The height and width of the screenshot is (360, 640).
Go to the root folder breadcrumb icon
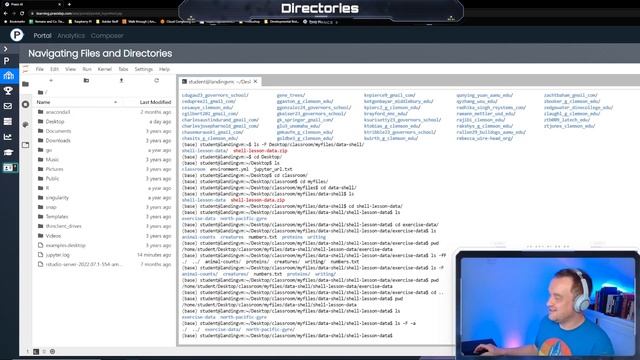point(40,92)
